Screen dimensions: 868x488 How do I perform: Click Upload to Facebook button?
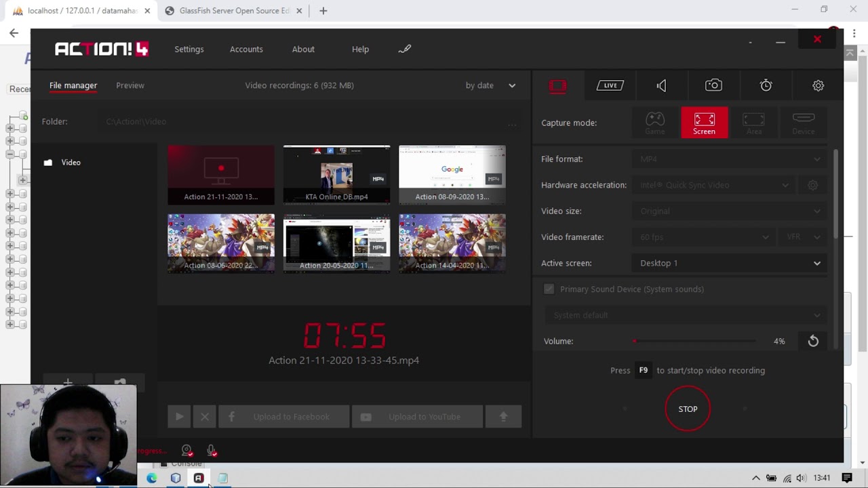pyautogui.click(x=283, y=417)
